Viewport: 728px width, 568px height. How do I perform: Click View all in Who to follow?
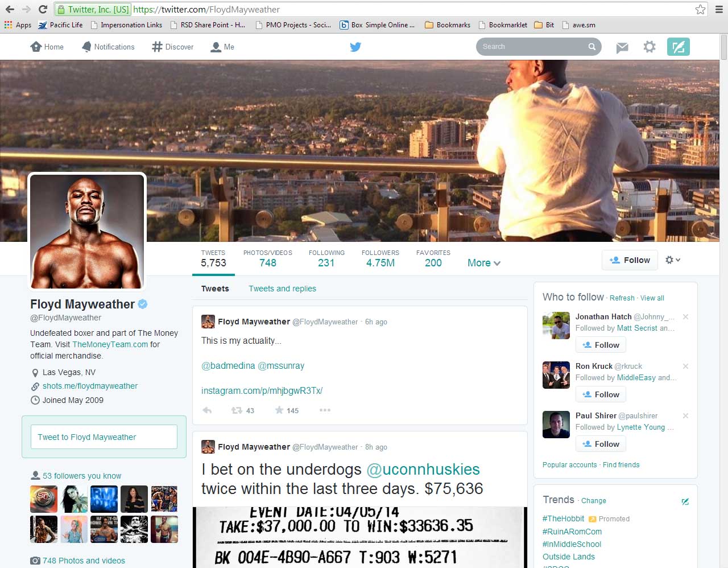pos(652,298)
